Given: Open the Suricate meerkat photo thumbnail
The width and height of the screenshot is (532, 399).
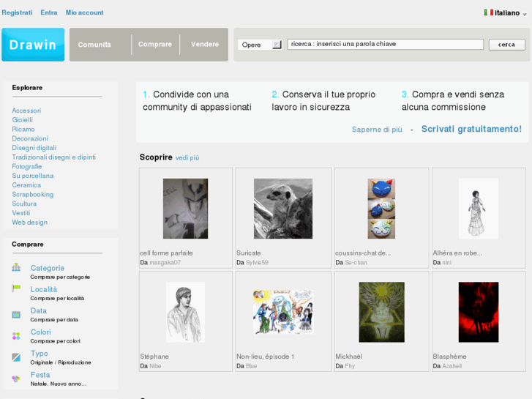Looking at the screenshot, I should (x=283, y=209).
